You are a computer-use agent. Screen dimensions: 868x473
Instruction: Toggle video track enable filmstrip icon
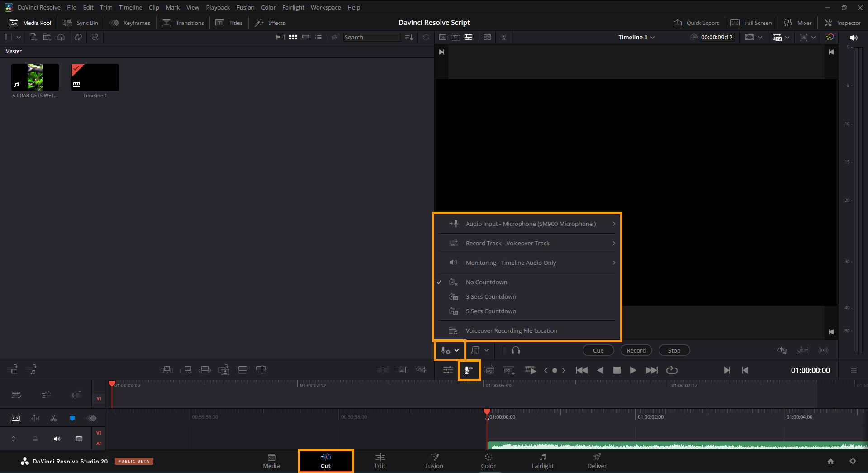pyautogui.click(x=79, y=439)
